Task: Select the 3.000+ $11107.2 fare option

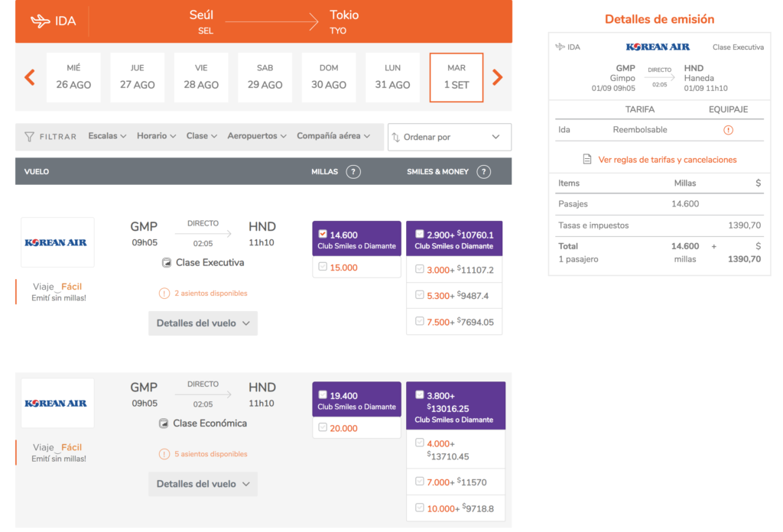Action: click(x=420, y=269)
